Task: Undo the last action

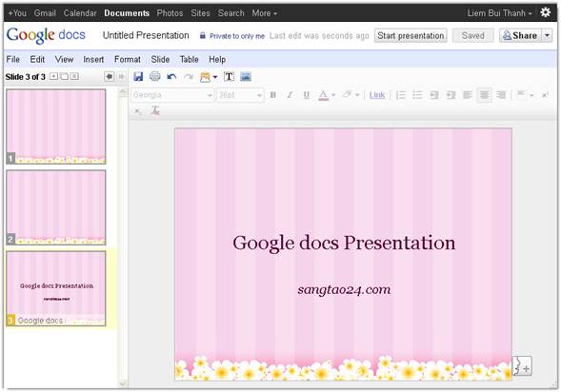Action: (x=171, y=76)
